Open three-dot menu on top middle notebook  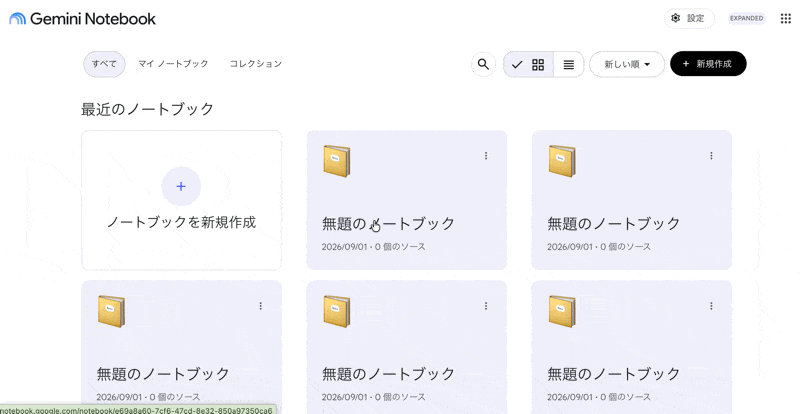(486, 156)
